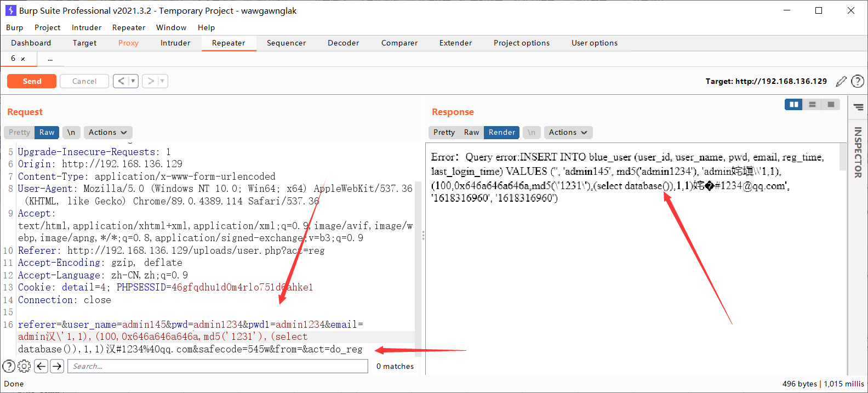Switch request view to Pretty
The image size is (868, 393).
tap(19, 132)
